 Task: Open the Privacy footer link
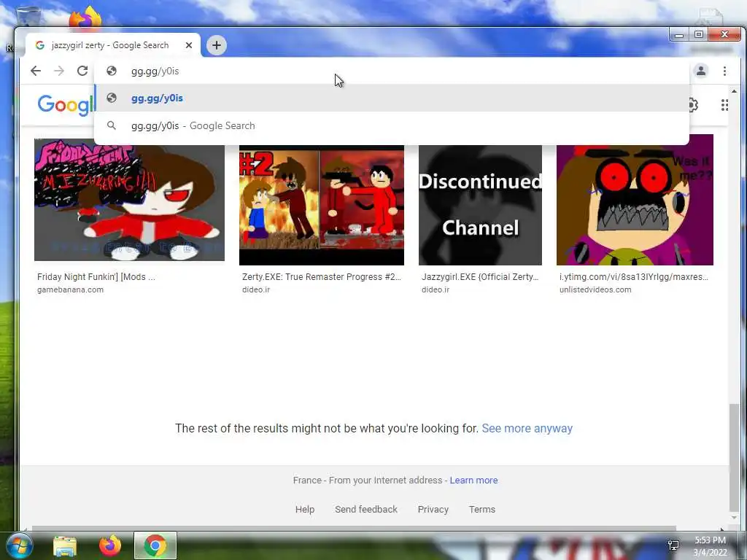[x=433, y=509]
